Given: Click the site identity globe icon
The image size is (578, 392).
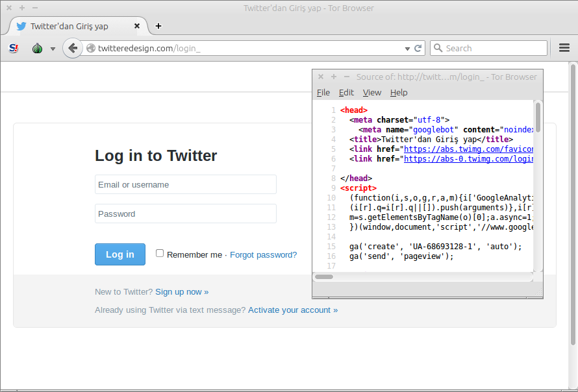Looking at the screenshot, I should (x=91, y=48).
